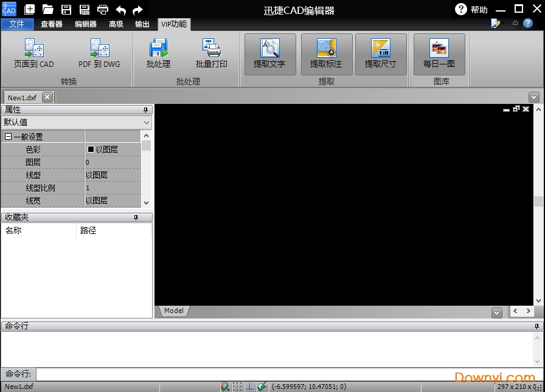Click the undo arrow in title bar

(120, 9)
